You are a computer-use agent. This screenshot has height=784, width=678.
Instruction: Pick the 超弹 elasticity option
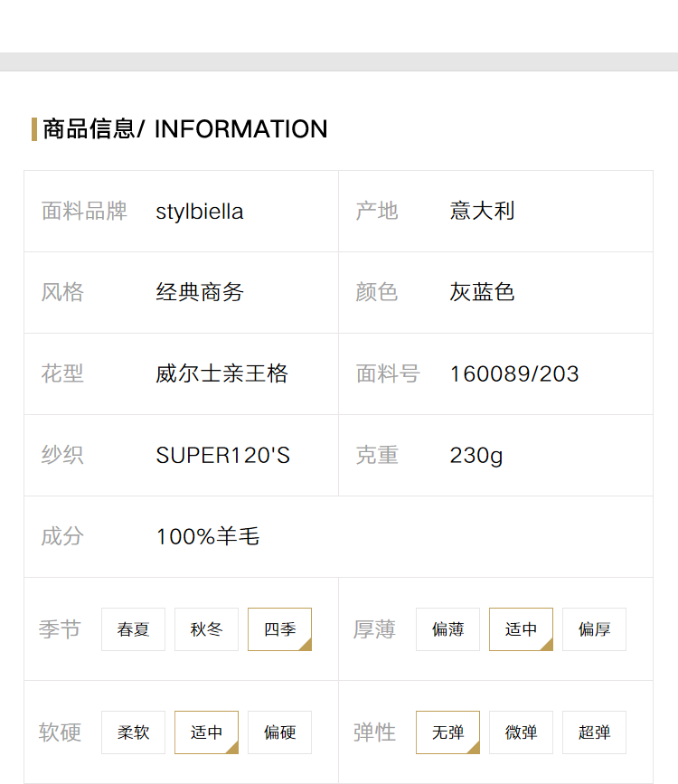594,732
